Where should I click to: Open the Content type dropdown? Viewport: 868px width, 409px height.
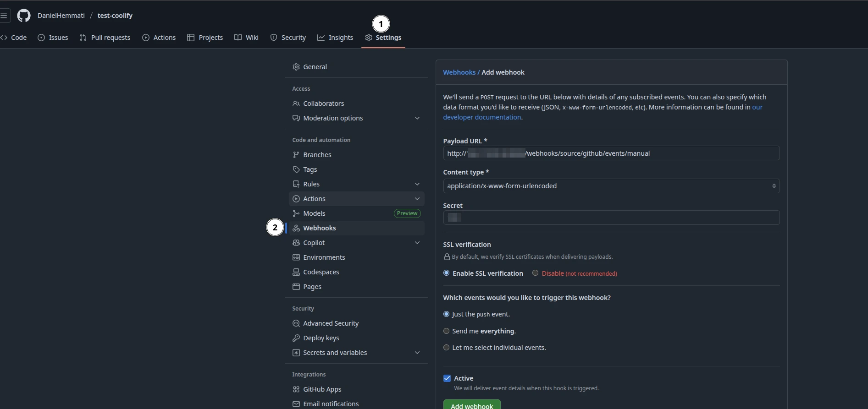click(x=611, y=186)
